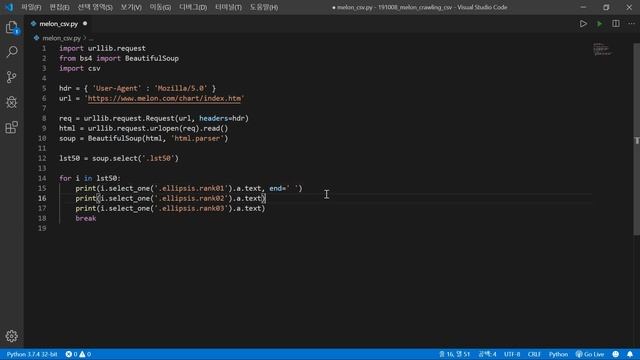Open the 선택 영역(S) menu

click(x=95, y=7)
